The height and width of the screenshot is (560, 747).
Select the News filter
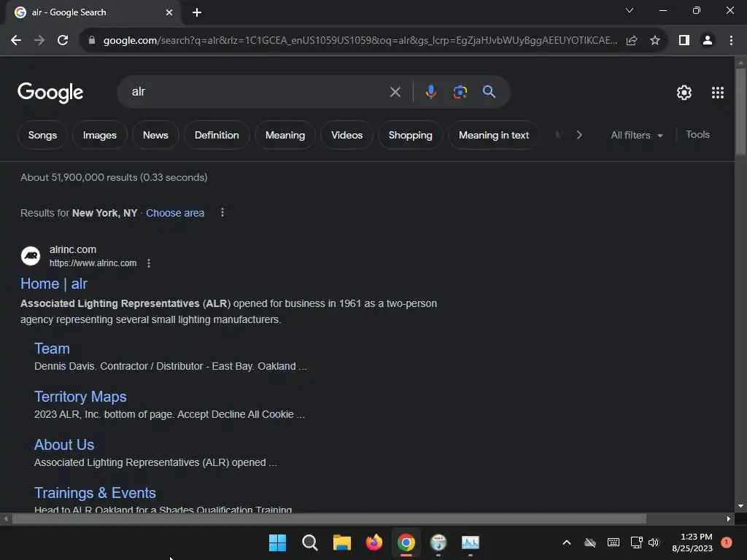tap(155, 135)
